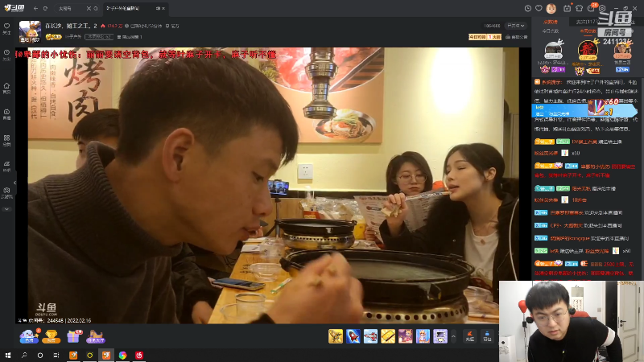Open the followed status dropdown
The width and height of the screenshot is (644, 362).
click(516, 26)
